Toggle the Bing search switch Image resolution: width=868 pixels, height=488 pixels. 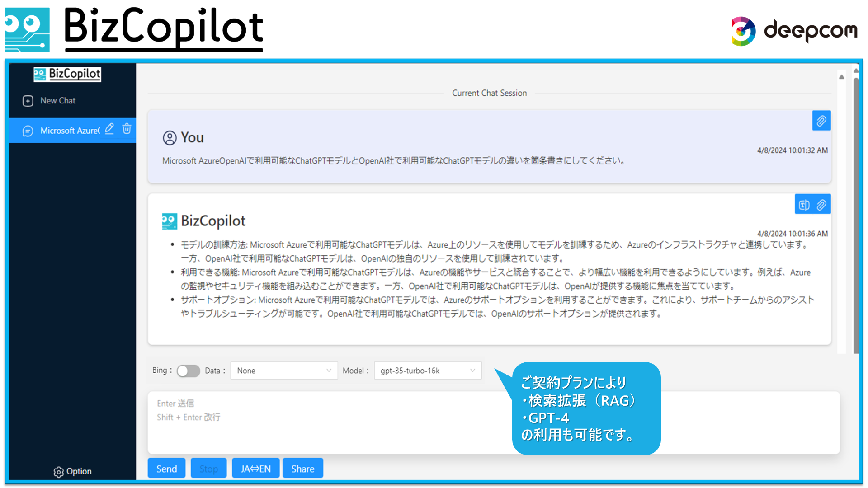188,371
